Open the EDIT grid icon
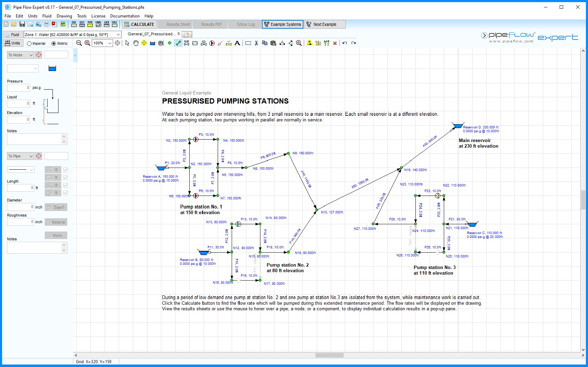588x367 pixels. coord(82,24)
